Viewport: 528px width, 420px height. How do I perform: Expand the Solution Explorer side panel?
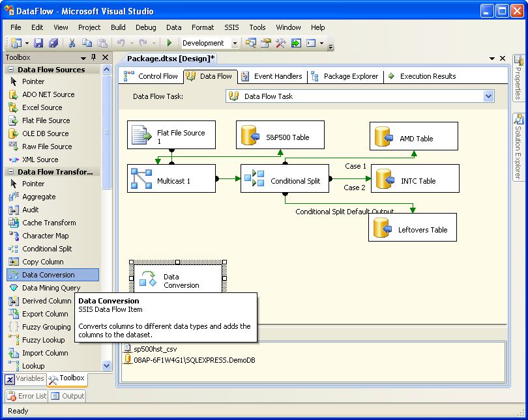518,147
